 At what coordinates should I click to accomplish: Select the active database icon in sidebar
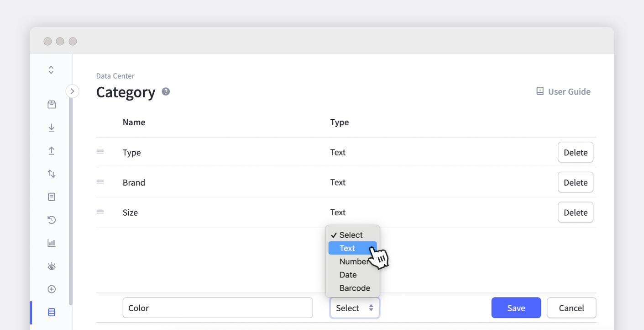52,312
